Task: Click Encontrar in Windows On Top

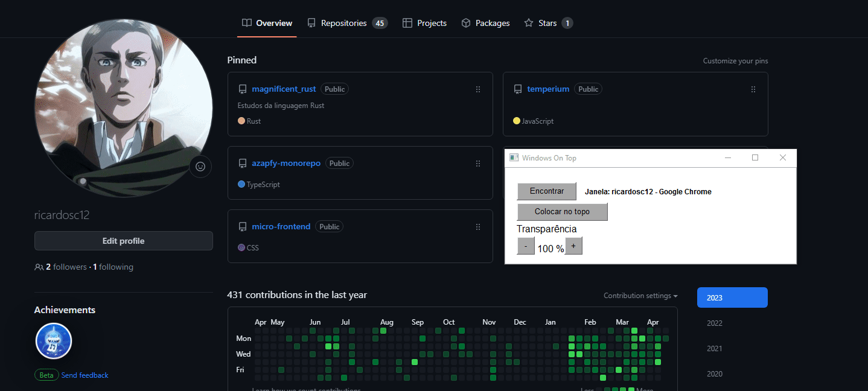Action: point(547,191)
